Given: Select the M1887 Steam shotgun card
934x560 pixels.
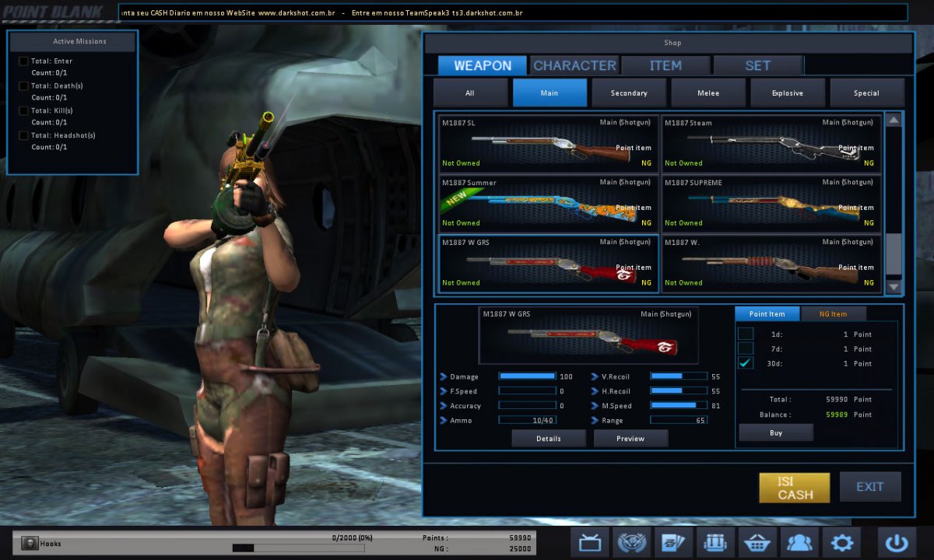Looking at the screenshot, I should (771, 143).
